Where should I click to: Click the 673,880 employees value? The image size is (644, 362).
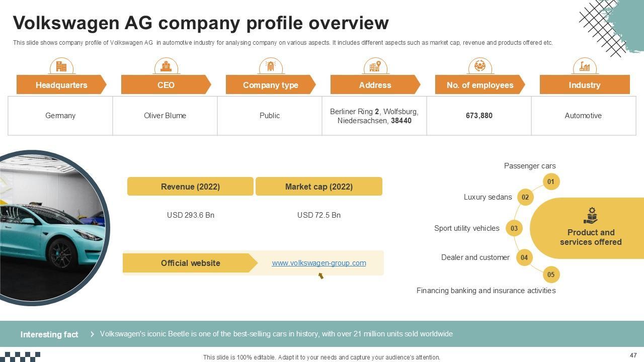(479, 116)
